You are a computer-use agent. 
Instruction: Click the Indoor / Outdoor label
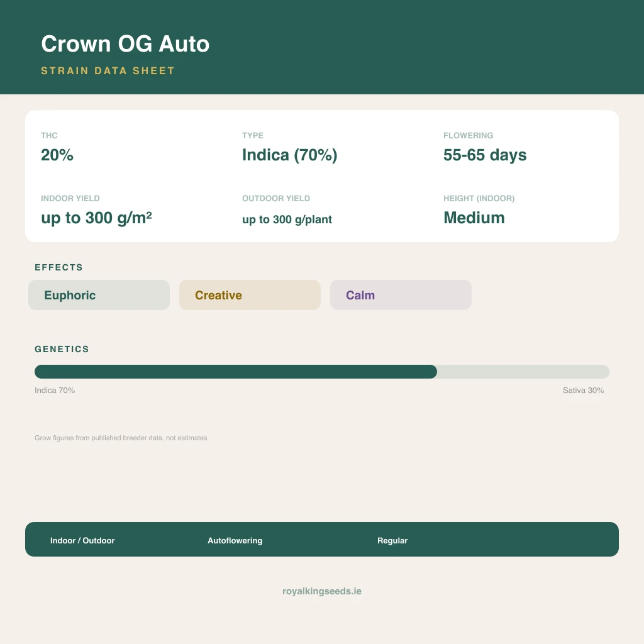pyautogui.click(x=82, y=540)
